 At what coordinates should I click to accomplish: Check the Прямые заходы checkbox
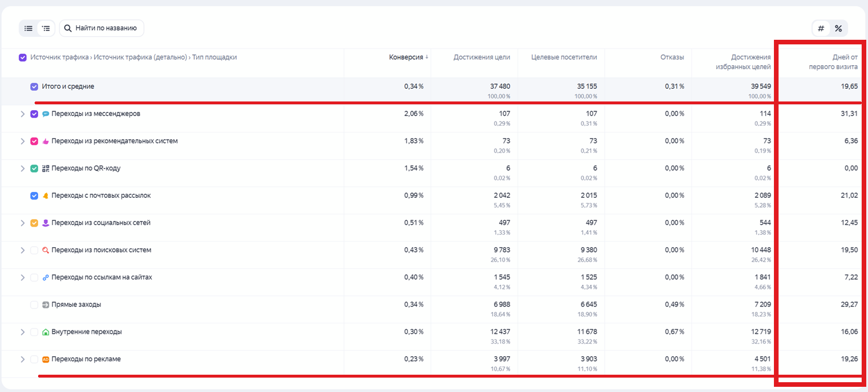[34, 305]
